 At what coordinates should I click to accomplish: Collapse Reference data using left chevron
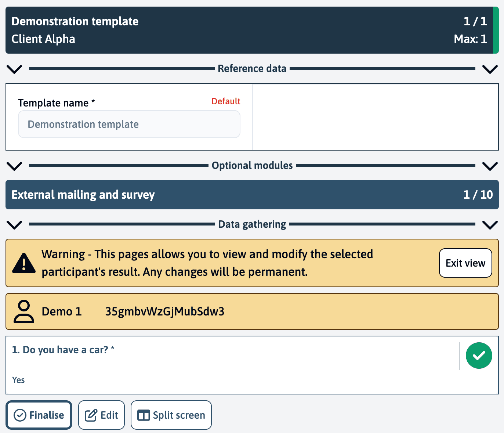click(x=15, y=69)
